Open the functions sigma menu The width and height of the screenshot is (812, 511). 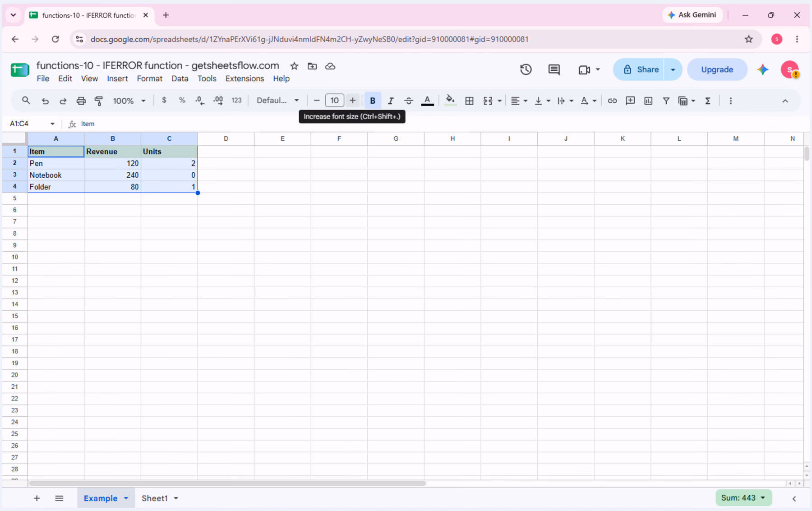(x=708, y=101)
